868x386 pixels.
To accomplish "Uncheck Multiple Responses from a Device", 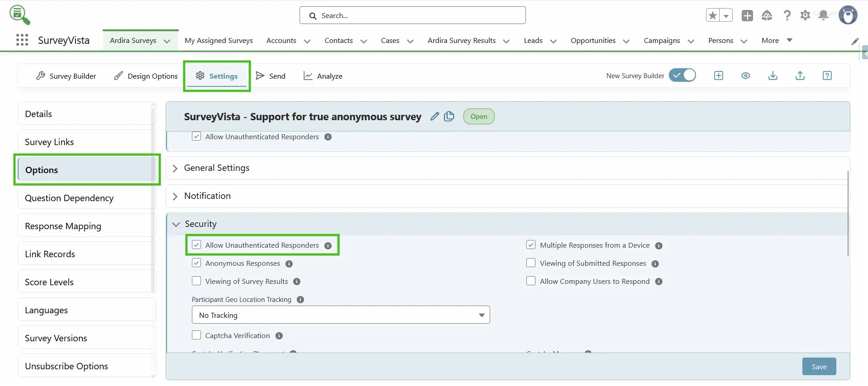I will 531,245.
